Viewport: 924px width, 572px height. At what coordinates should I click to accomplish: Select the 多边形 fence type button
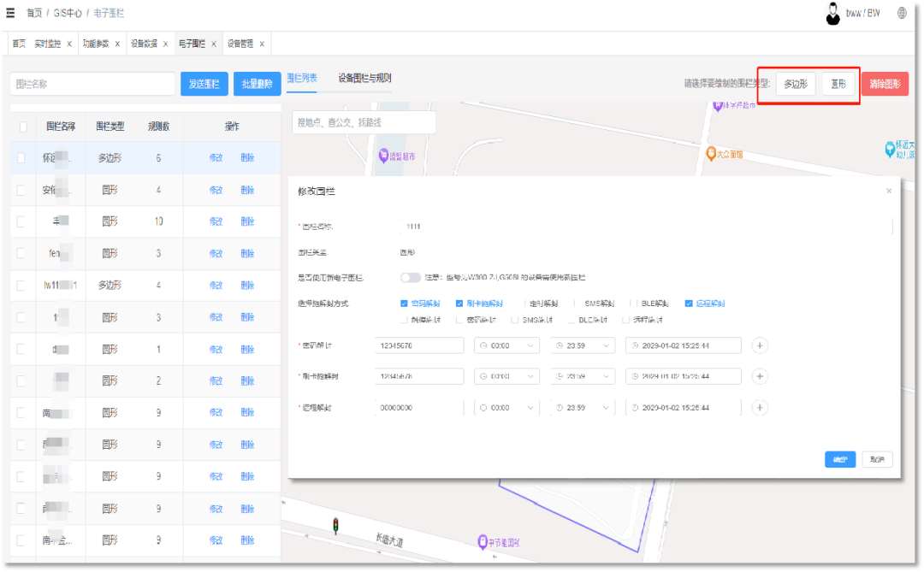796,84
